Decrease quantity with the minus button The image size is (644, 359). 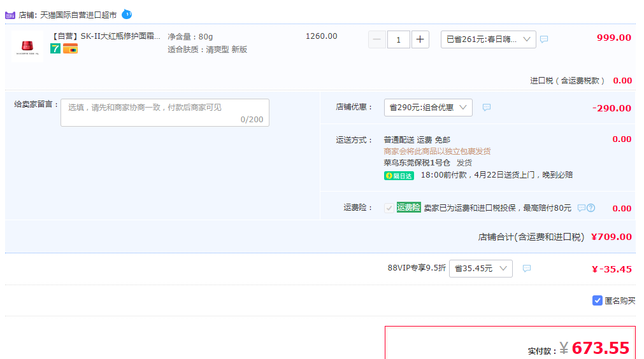click(376, 39)
